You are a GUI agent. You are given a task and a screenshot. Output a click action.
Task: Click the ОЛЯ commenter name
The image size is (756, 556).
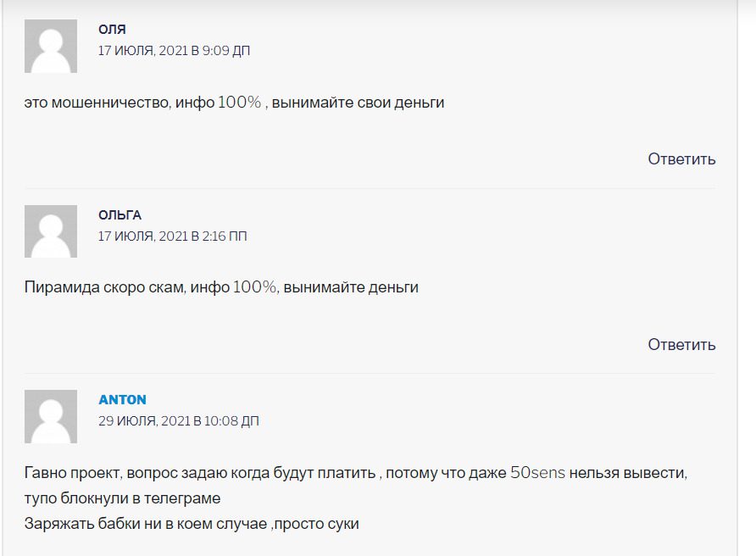coord(112,29)
